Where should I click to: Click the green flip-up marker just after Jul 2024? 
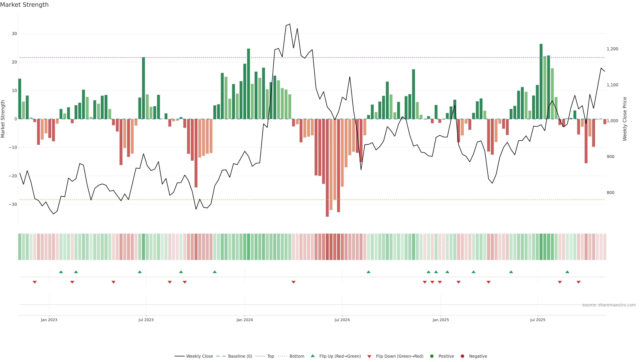(x=368, y=272)
